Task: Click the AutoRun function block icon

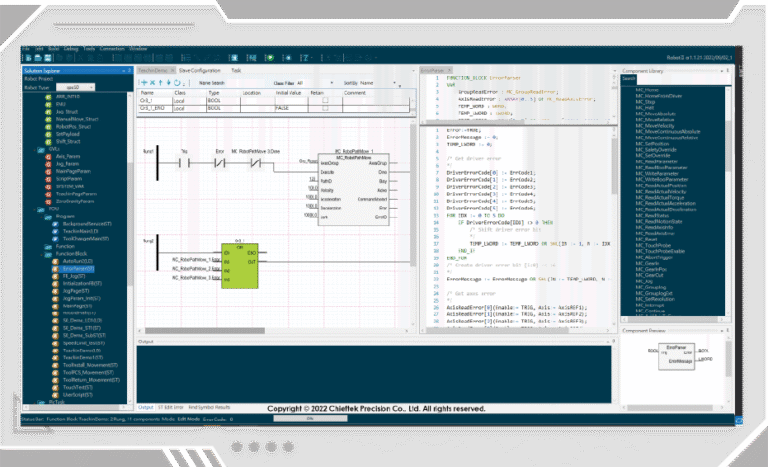Action: point(55,261)
